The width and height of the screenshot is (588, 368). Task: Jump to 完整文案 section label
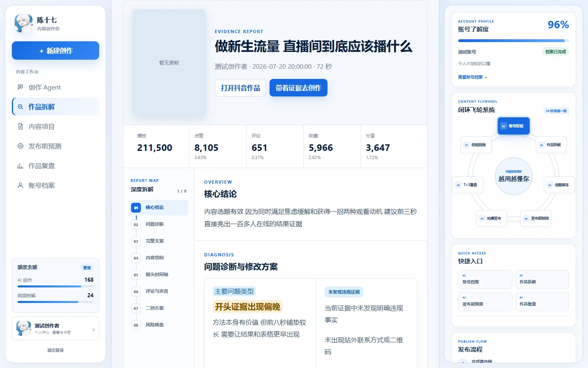coord(155,241)
